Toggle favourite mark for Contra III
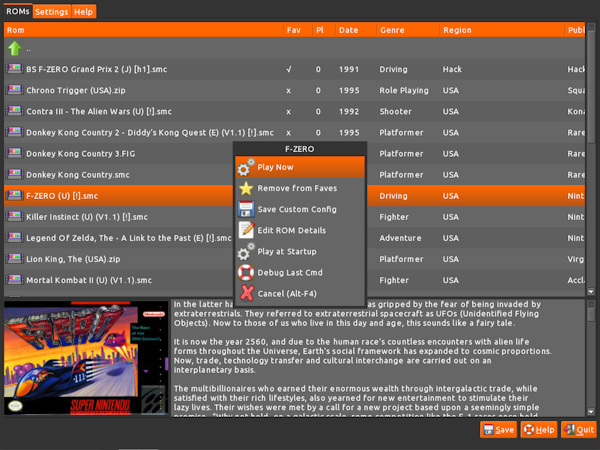 pos(289,112)
